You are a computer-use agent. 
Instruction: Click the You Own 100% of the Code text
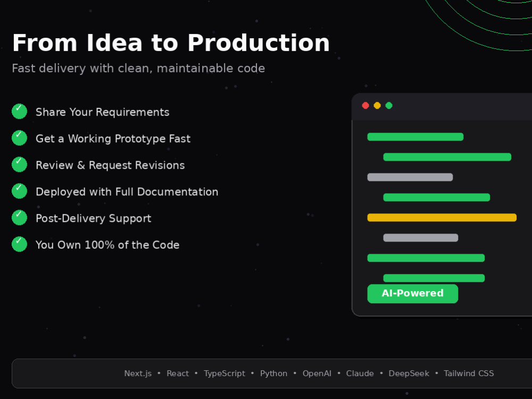point(107,245)
